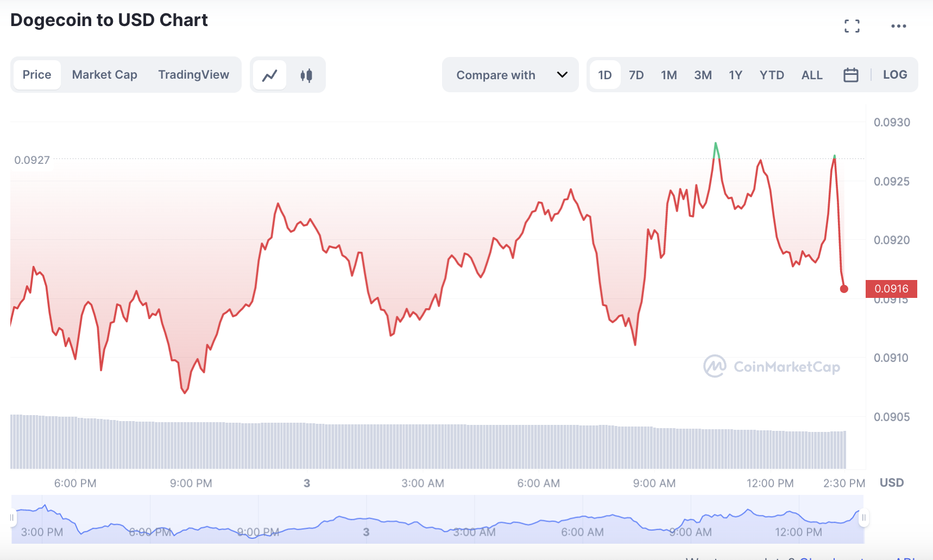Choose the 3M time range

click(703, 75)
